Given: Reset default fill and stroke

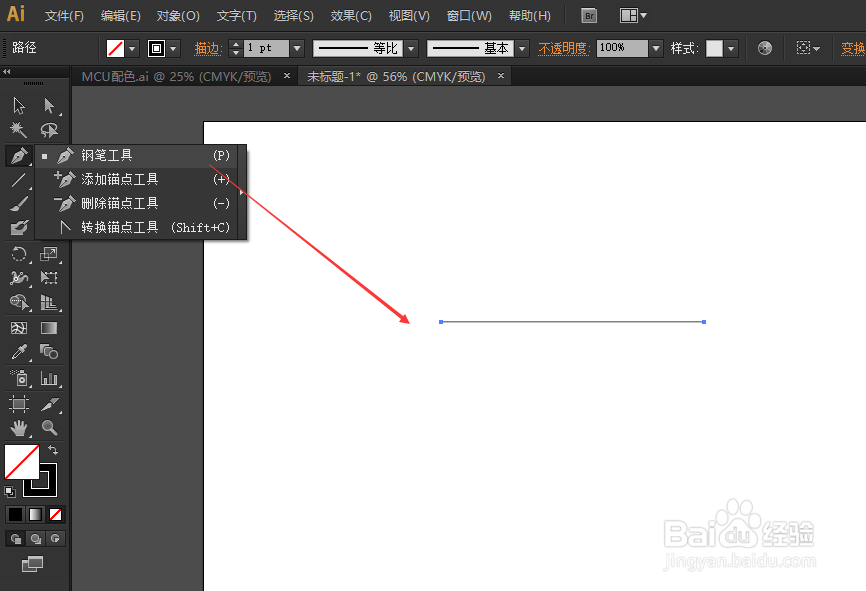Looking at the screenshot, I should click(10, 491).
